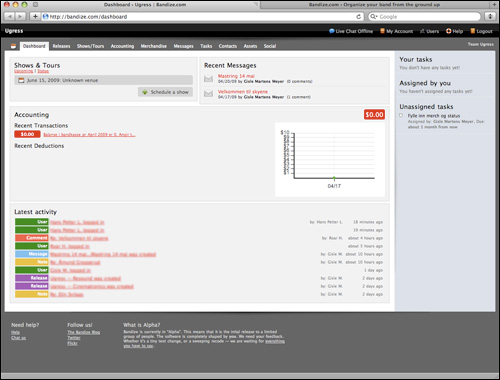Screen dimensions: 500x380
Task: Click browser back arrow button
Action: pyautogui.click(x=10, y=17)
